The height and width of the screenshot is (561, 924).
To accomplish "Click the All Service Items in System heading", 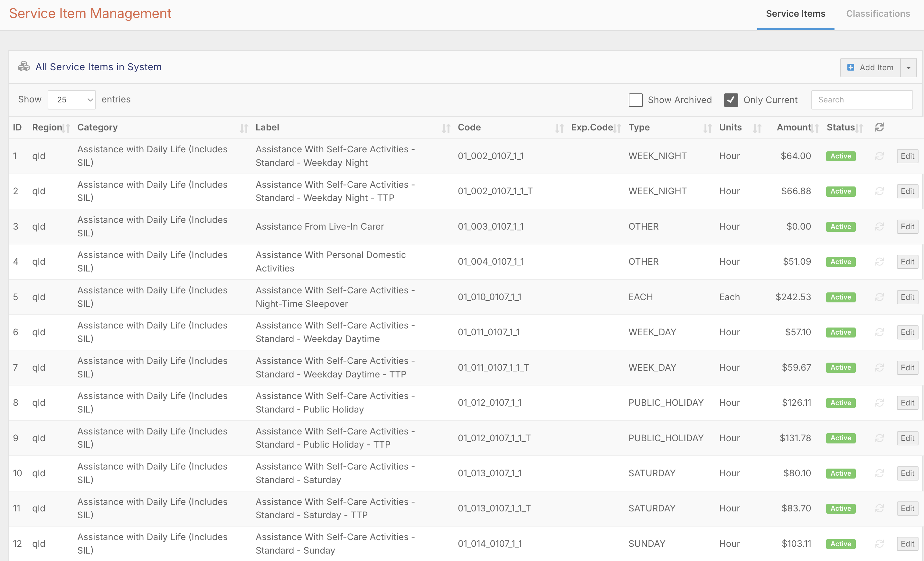I will click(x=98, y=67).
